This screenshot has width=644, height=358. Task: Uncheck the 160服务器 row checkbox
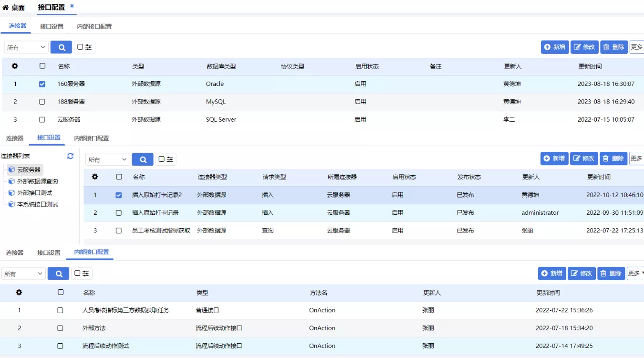tap(42, 84)
